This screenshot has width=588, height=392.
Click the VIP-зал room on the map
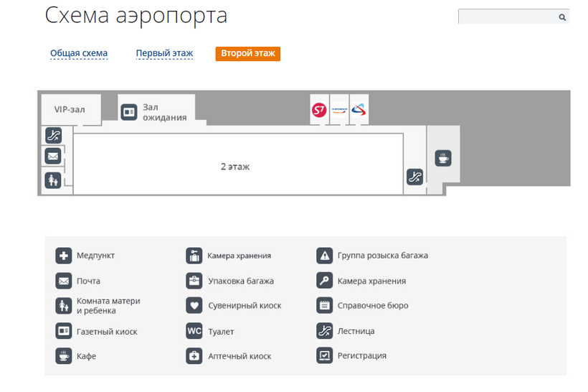[x=70, y=110]
